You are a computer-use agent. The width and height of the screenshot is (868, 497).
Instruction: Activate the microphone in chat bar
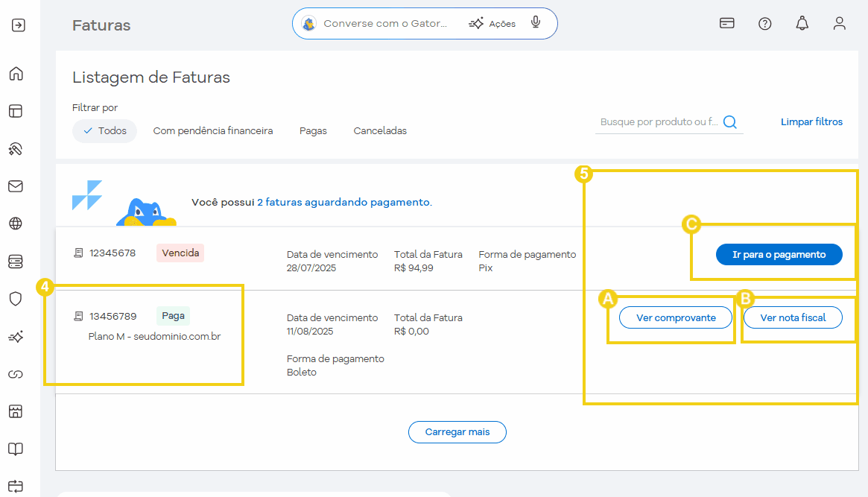click(x=535, y=22)
